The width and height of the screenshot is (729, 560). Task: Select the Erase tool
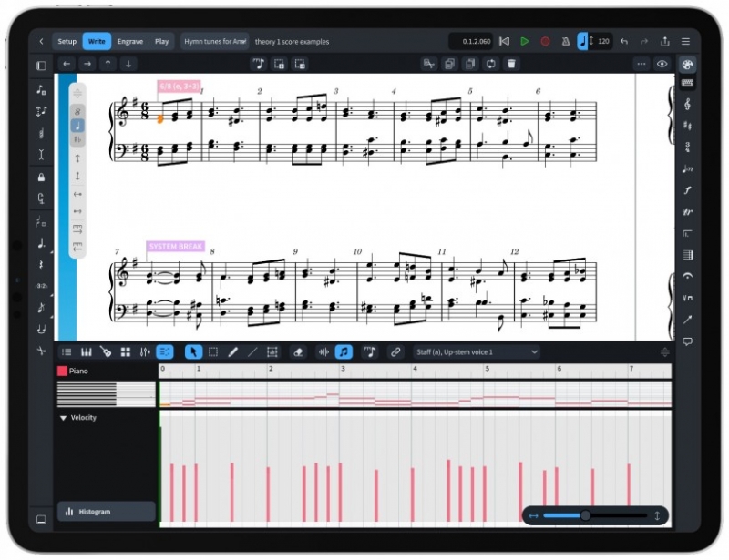point(298,352)
